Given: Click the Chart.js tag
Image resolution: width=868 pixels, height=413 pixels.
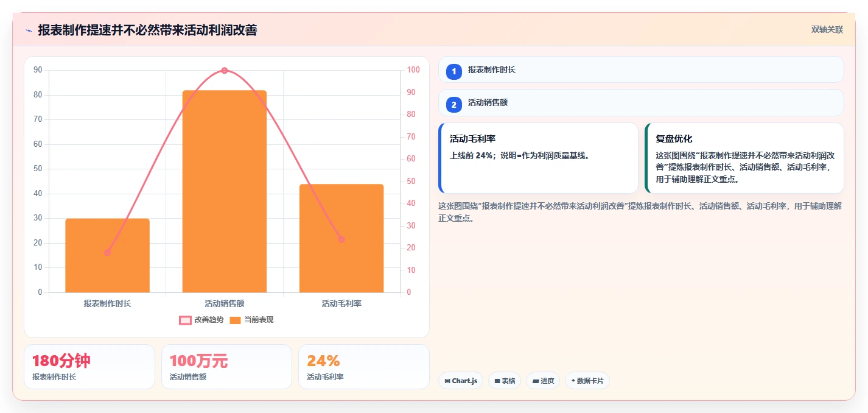Looking at the screenshot, I should click(x=461, y=381).
